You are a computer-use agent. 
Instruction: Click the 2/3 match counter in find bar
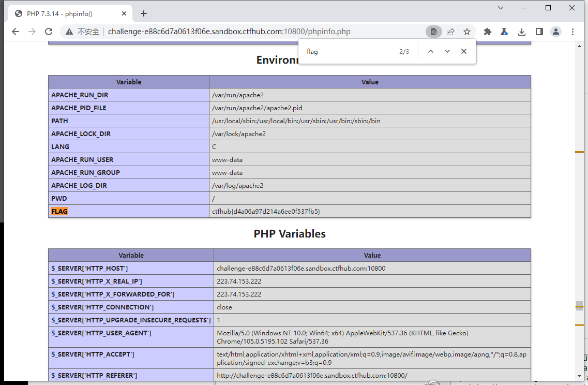404,51
